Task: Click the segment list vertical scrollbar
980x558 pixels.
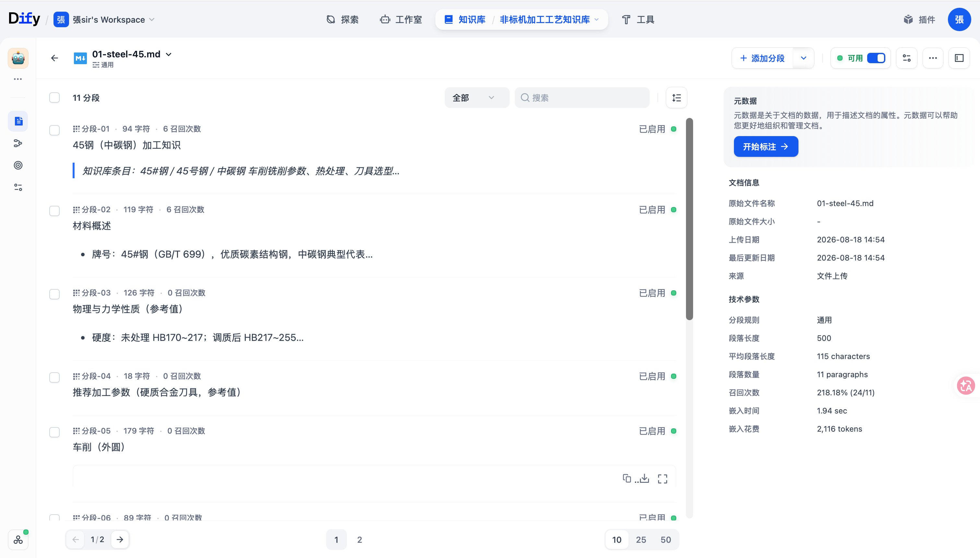Action: tap(690, 219)
